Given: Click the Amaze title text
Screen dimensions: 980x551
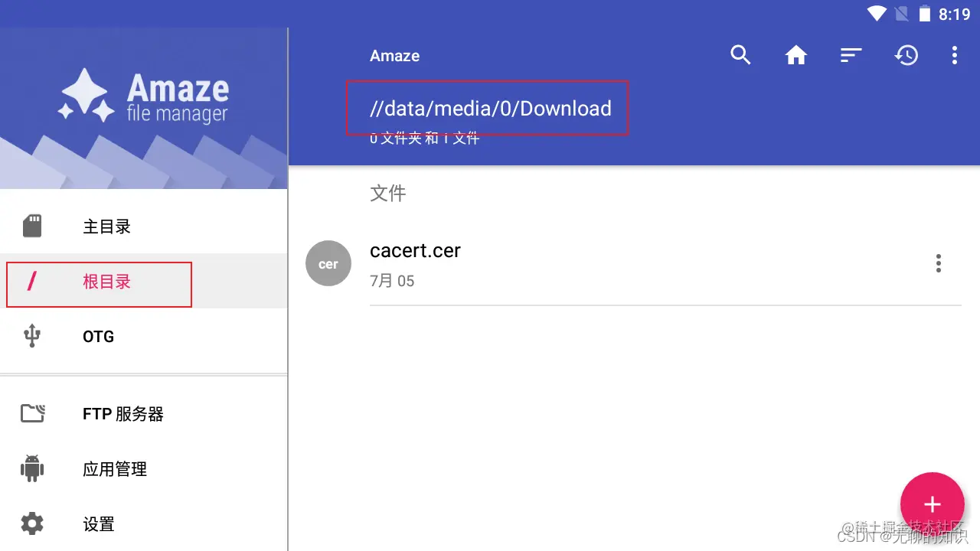Looking at the screenshot, I should 394,56.
